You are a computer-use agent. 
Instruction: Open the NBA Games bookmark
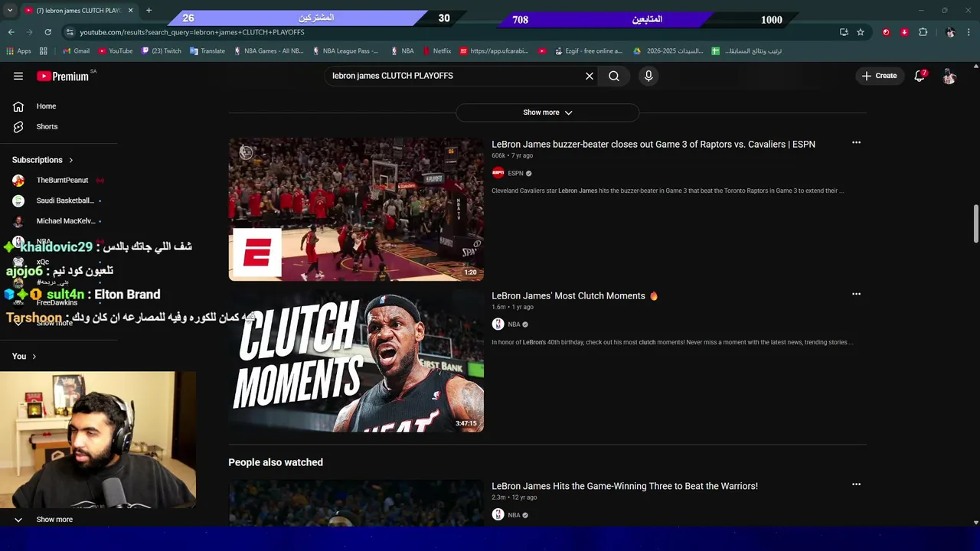point(268,51)
